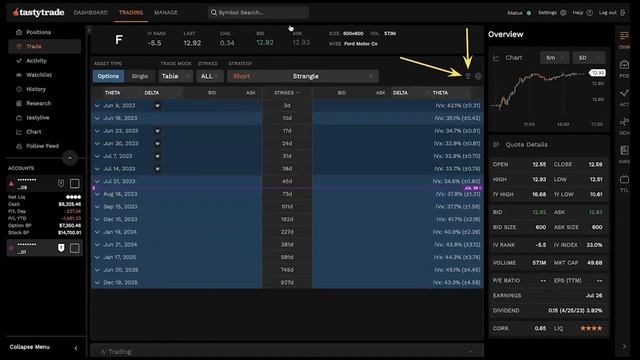
Task: Expand the Jun 9, 2023 expiration
Action: [x=97, y=106]
